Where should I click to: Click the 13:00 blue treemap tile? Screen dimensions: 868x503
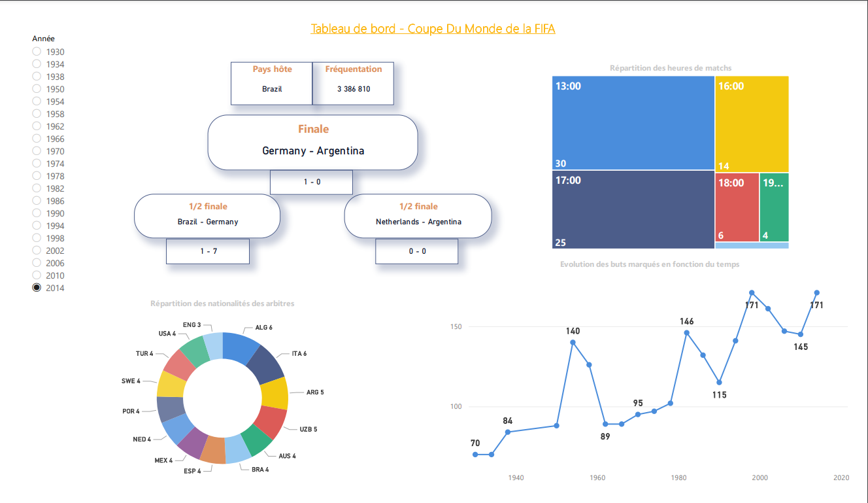click(633, 123)
